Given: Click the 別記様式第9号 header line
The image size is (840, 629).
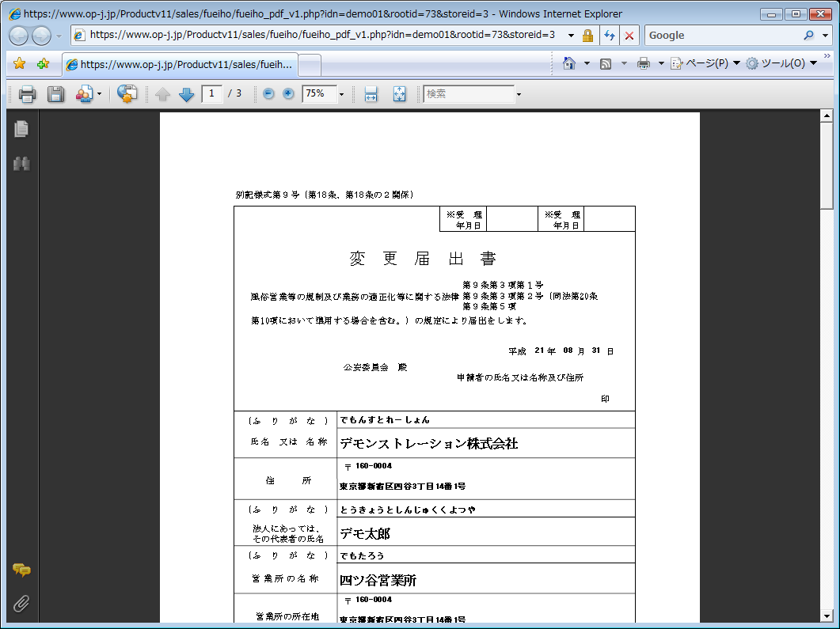Looking at the screenshot, I should tap(325, 195).
